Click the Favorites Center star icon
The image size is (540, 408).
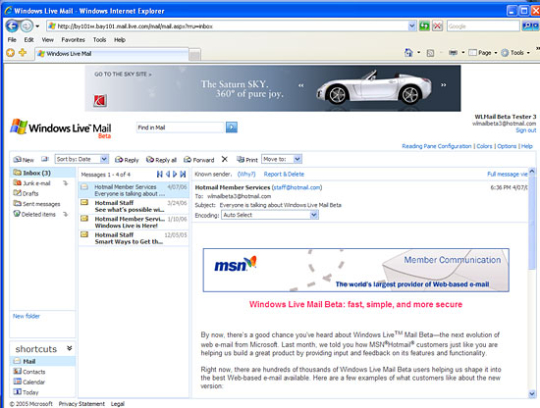point(11,53)
